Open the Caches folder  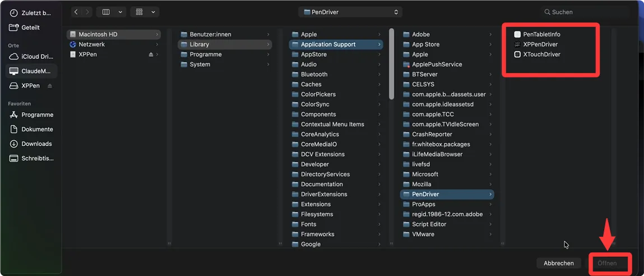click(x=336, y=84)
